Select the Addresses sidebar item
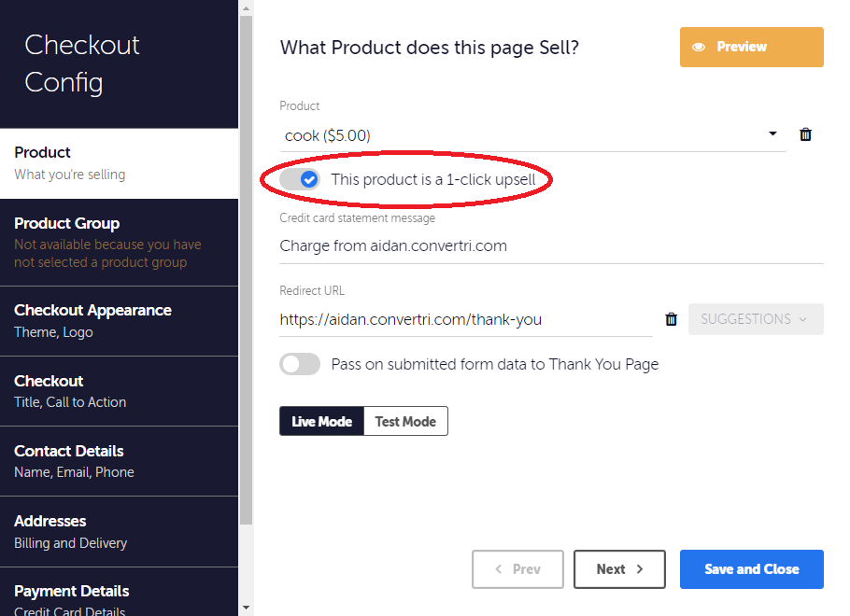850x616 pixels. point(119,531)
